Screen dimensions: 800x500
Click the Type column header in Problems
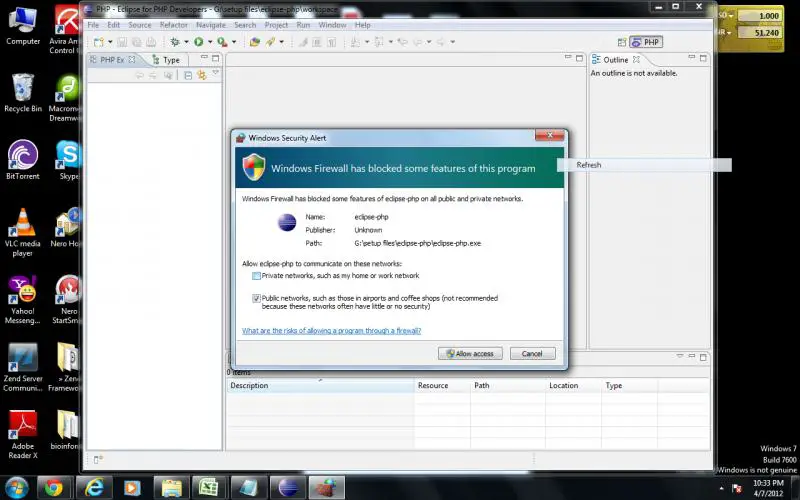click(x=630, y=386)
